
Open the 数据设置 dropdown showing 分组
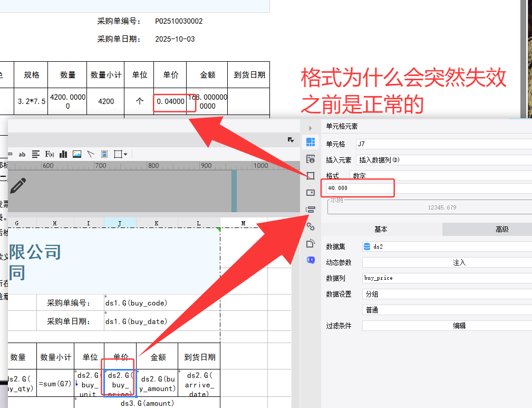click(x=447, y=294)
